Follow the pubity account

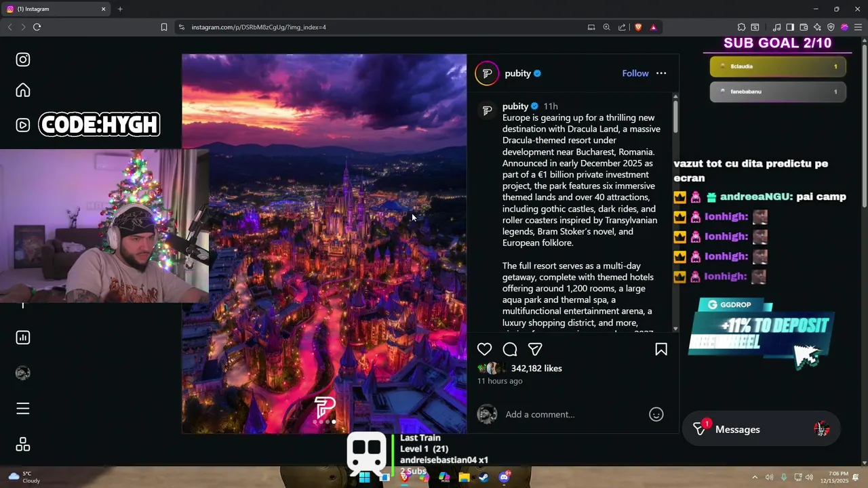tap(635, 73)
